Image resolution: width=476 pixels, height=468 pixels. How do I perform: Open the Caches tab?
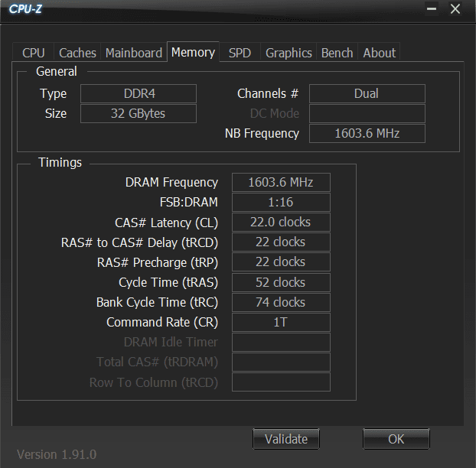tap(77, 53)
